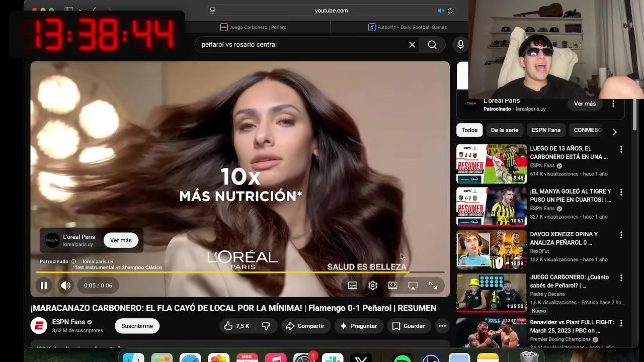Open more actions menu beside Guardar
Image resolution: width=644 pixels, height=362 pixels.
point(442,326)
